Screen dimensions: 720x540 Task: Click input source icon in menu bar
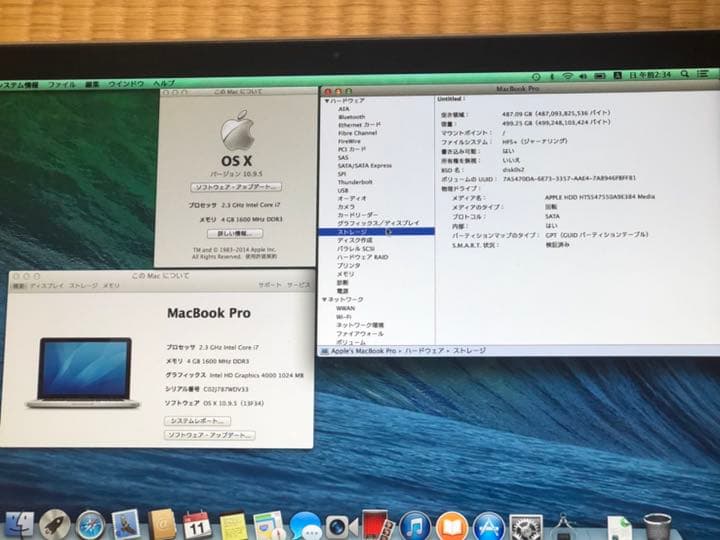pyautogui.click(x=618, y=76)
